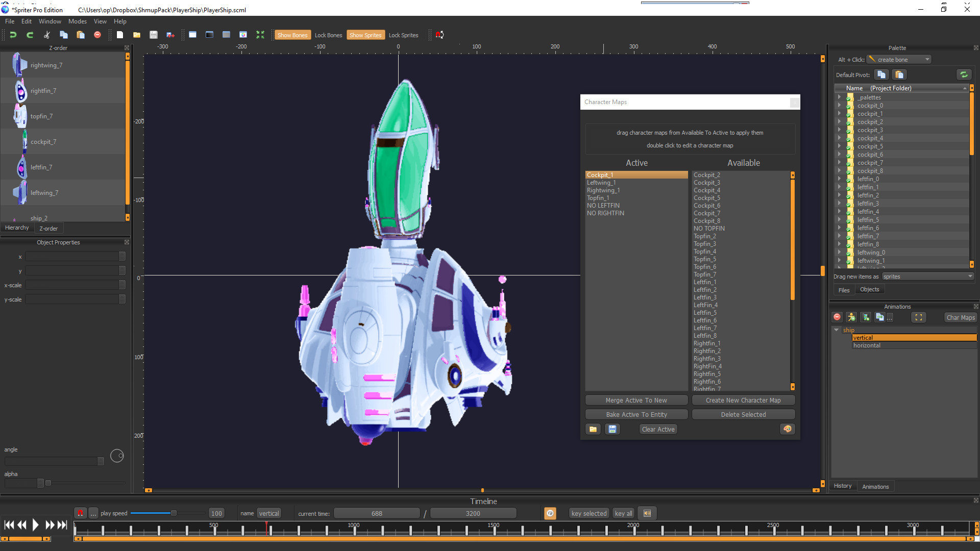Expand the cockpit_0 tree item in Palette

click(840, 105)
